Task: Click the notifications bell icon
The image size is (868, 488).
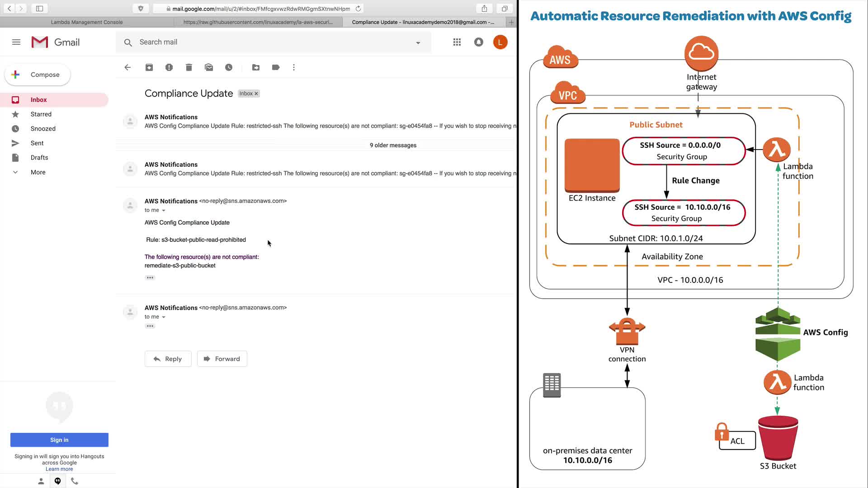Action: click(479, 42)
